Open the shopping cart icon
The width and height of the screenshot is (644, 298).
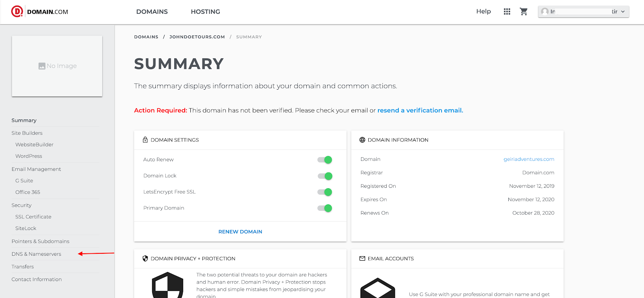[524, 12]
